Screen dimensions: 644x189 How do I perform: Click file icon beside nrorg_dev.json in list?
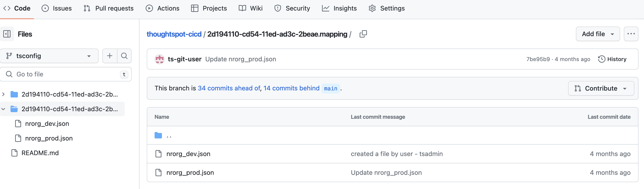pos(158,154)
